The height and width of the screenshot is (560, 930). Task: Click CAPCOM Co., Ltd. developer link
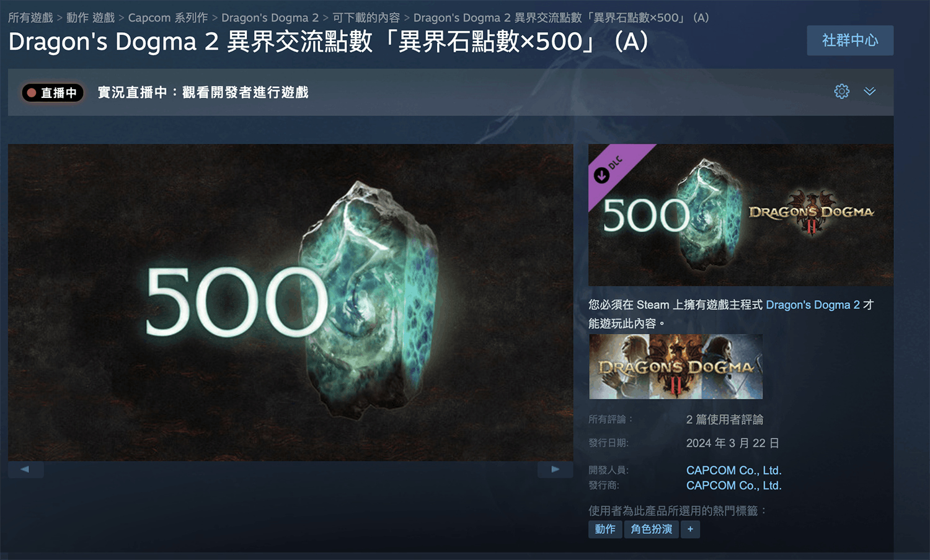click(x=733, y=470)
